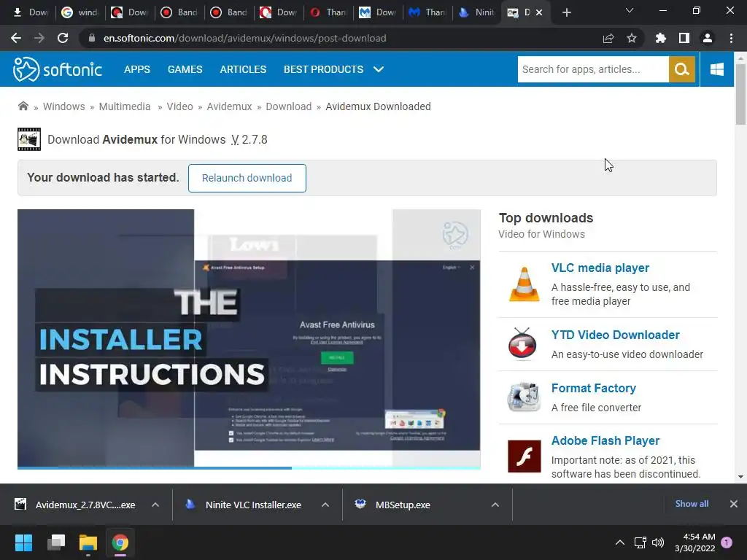Open the ARTICLES menu item
This screenshot has height=560, width=747.
[x=243, y=69]
